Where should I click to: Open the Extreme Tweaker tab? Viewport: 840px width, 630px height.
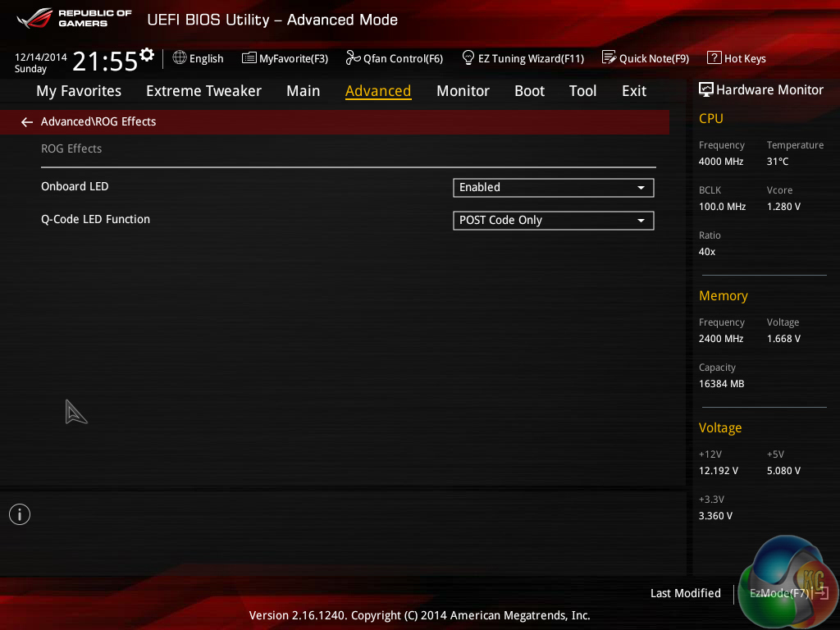coord(203,91)
